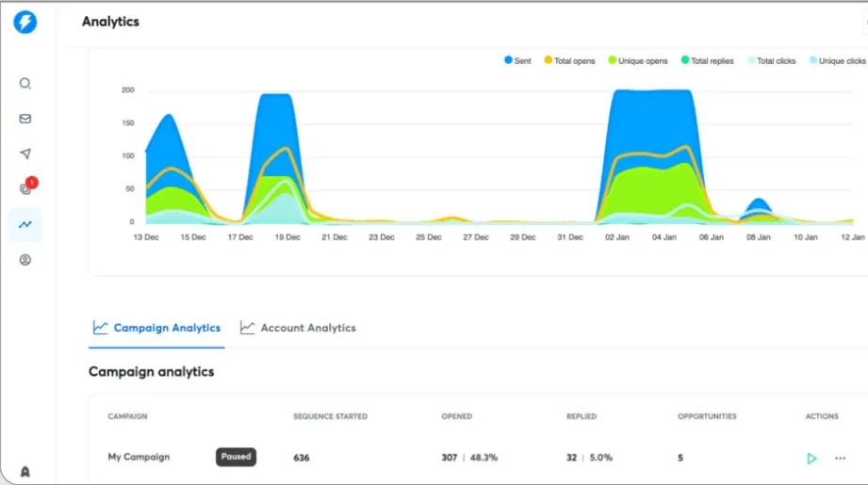Click the Paused status badge
The width and height of the screenshot is (868, 485).
click(x=236, y=457)
